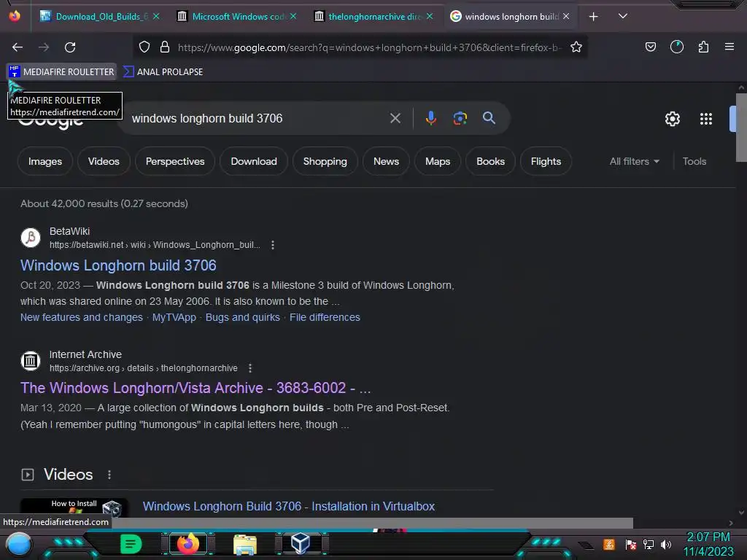Clear the search box with the X
The width and height of the screenshot is (747, 560).
pyautogui.click(x=395, y=118)
